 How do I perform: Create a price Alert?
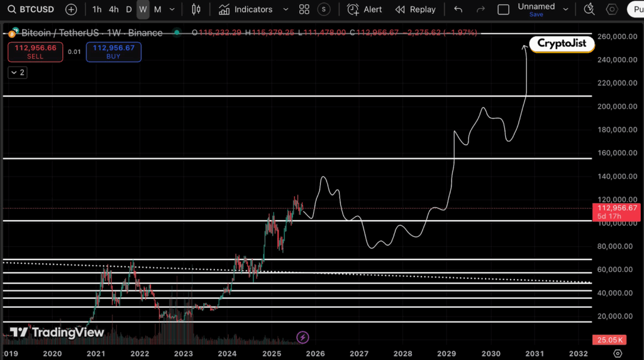365,9
